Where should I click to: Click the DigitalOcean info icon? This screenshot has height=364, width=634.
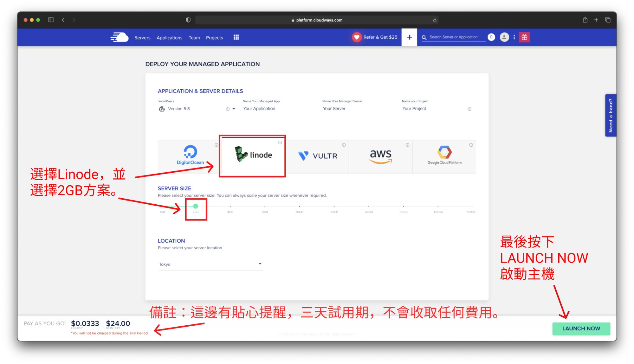[216, 145]
